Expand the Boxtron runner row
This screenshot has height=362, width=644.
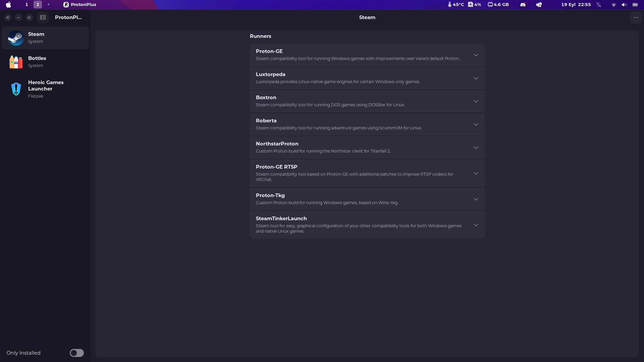[x=367, y=101]
